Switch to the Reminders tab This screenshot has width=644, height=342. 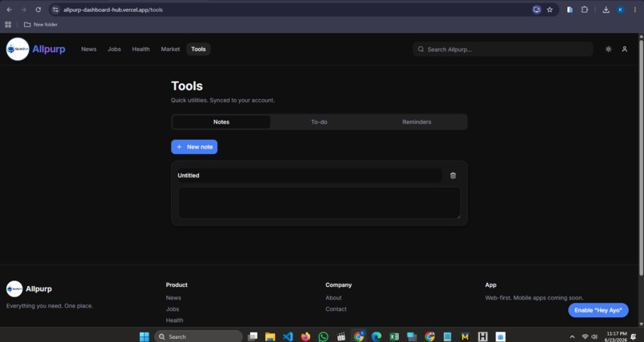tap(417, 122)
